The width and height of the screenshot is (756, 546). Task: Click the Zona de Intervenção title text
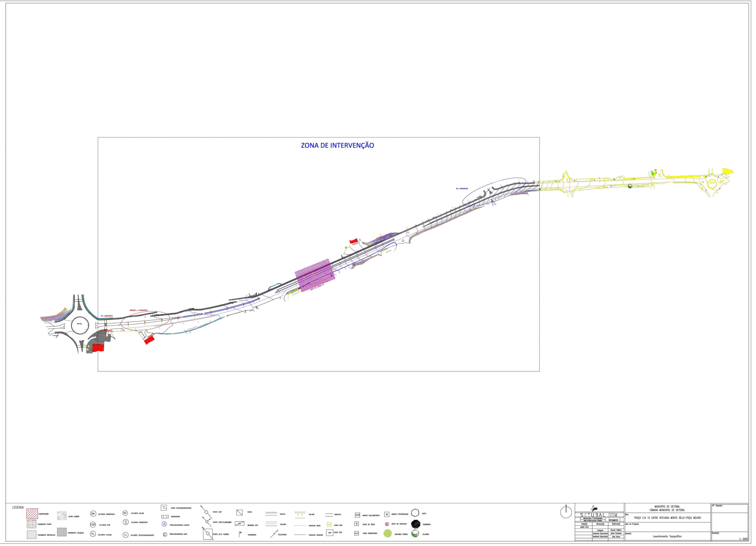coord(337,145)
